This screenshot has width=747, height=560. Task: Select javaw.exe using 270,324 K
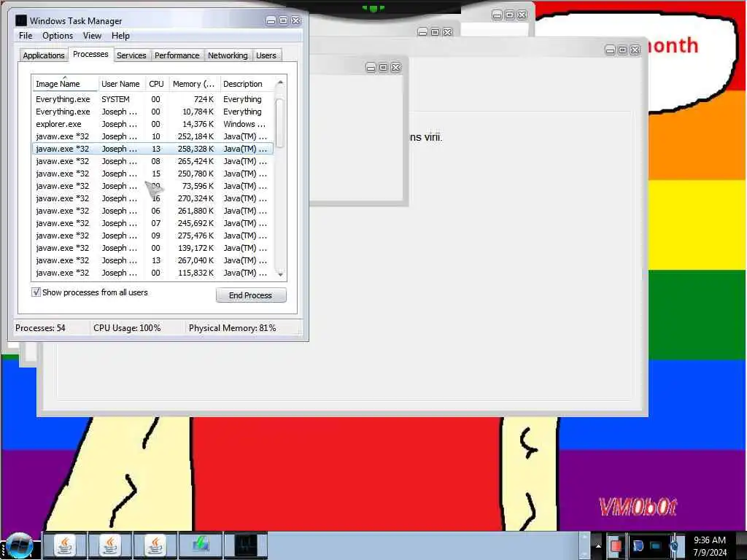click(x=153, y=198)
